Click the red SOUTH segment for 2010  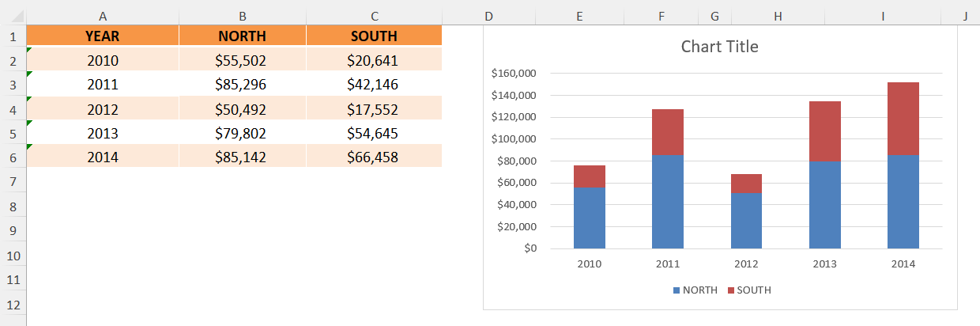590,176
